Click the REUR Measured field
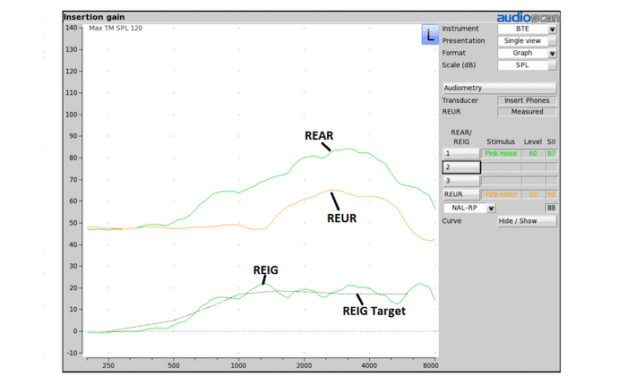627x376 pixels. click(527, 112)
